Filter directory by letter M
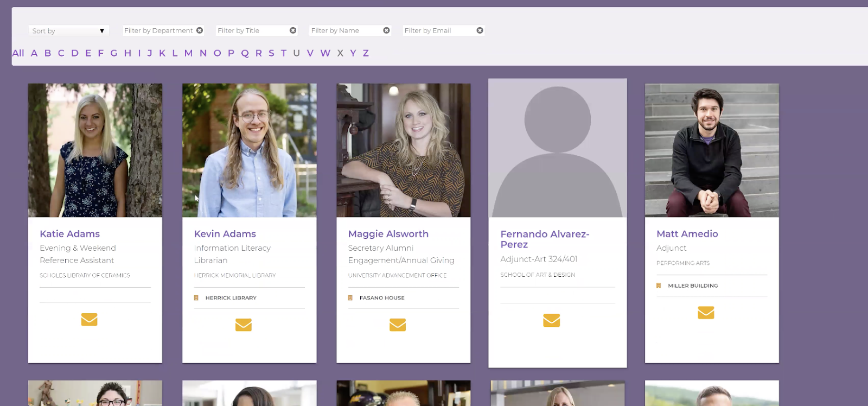This screenshot has height=406, width=868. pos(188,53)
